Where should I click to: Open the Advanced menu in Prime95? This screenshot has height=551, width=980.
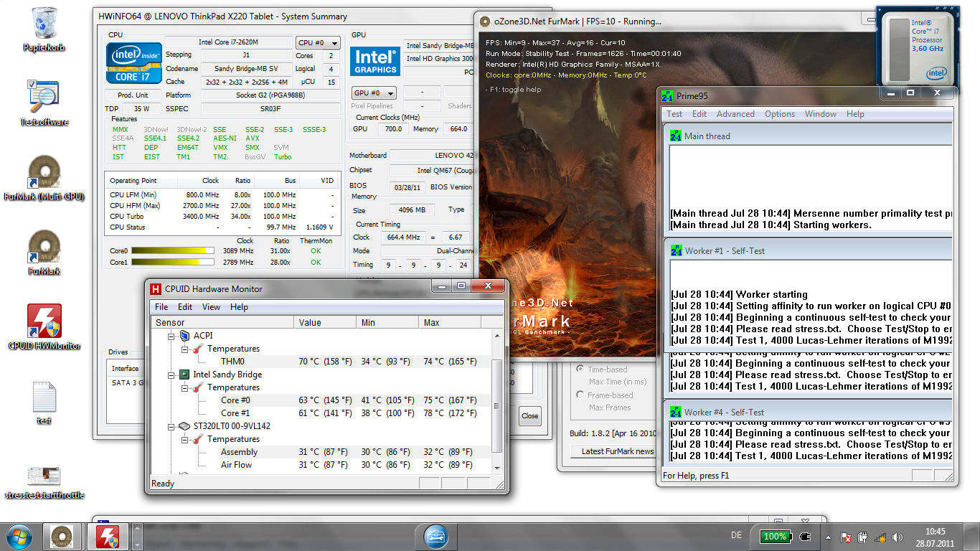pyautogui.click(x=735, y=114)
